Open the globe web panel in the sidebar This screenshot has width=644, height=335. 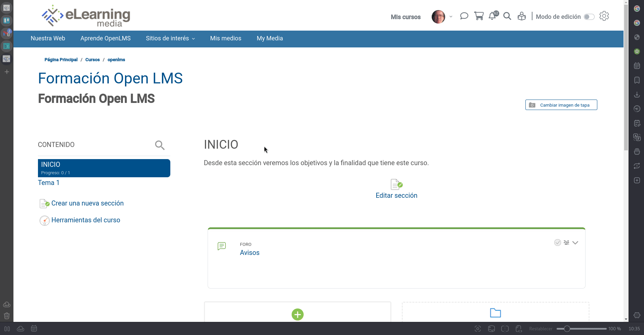637,37
